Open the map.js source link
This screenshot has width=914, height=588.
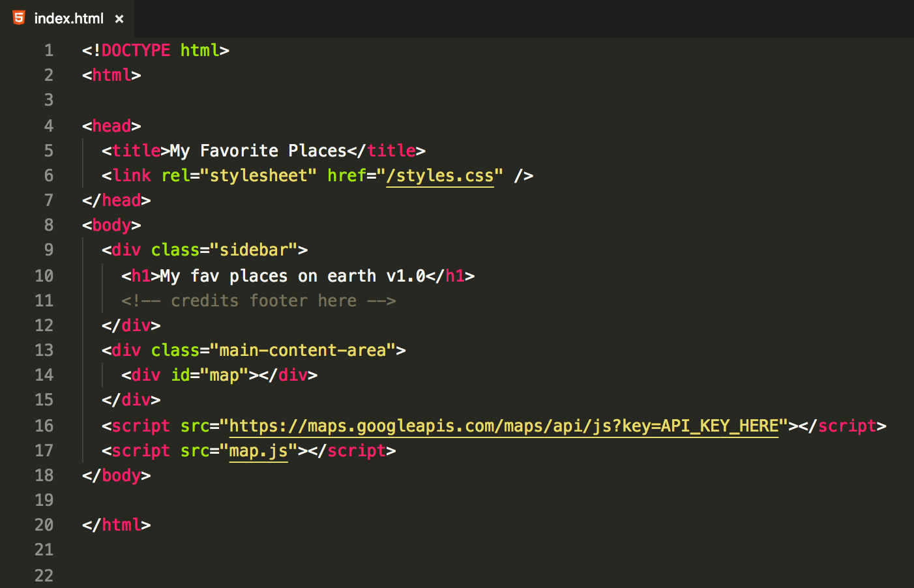pos(259,451)
